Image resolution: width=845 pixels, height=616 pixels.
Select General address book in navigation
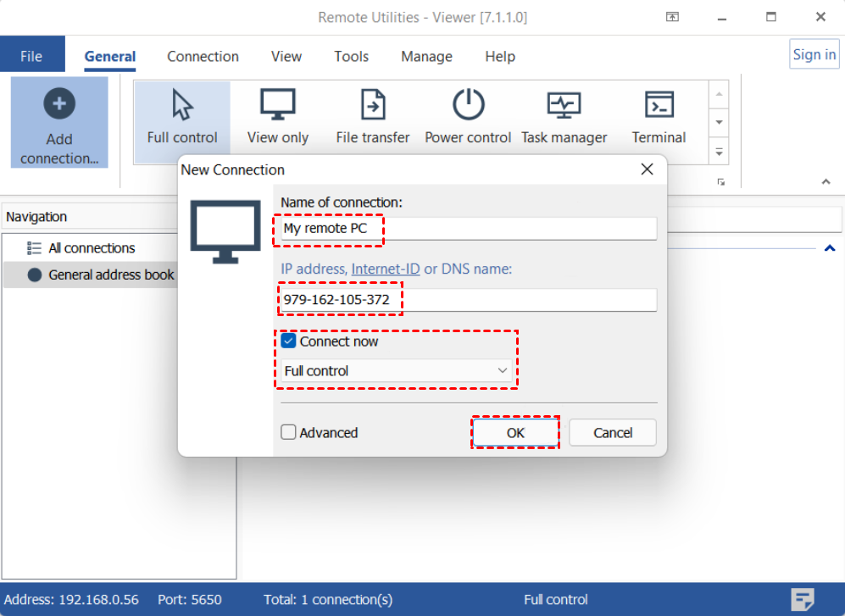coord(111,275)
